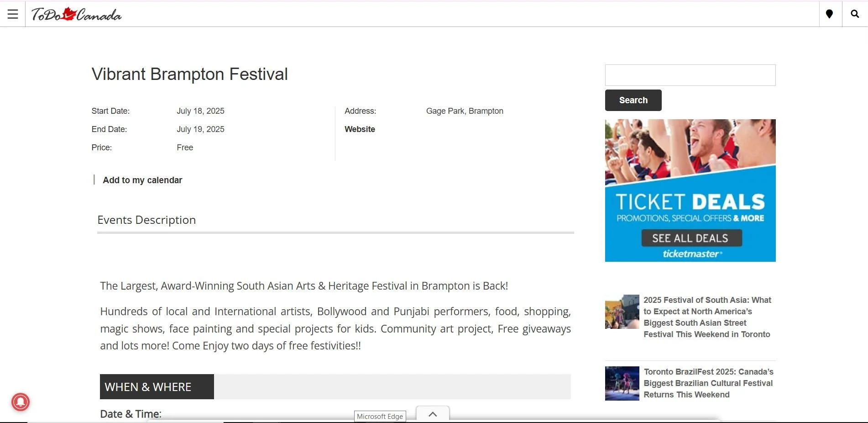The width and height of the screenshot is (868, 423).
Task: Open the Toronto BrazilFest 2025 article link
Action: coord(708,383)
